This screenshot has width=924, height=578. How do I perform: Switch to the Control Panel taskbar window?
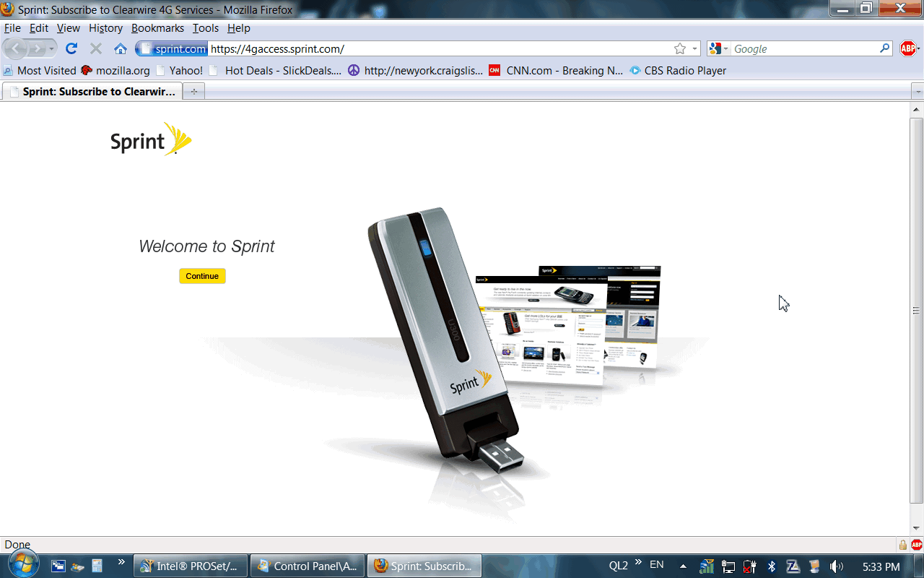point(307,566)
